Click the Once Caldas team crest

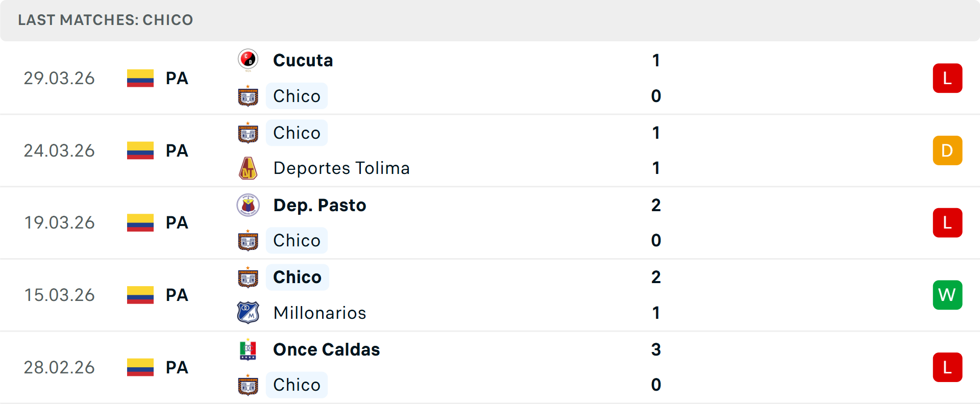[248, 349]
